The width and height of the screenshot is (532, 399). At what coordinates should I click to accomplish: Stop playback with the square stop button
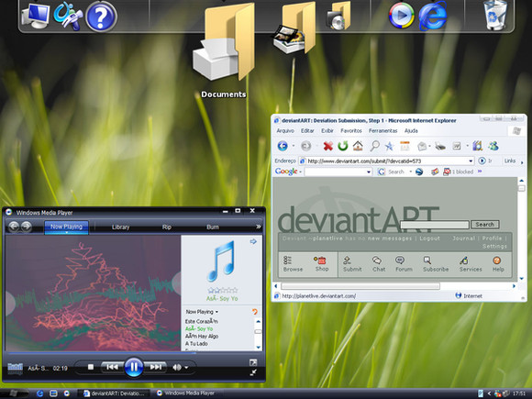click(x=91, y=367)
